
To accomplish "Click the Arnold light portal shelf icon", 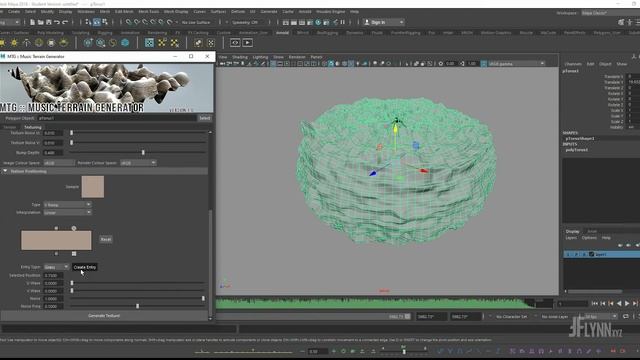I will coord(51,42).
